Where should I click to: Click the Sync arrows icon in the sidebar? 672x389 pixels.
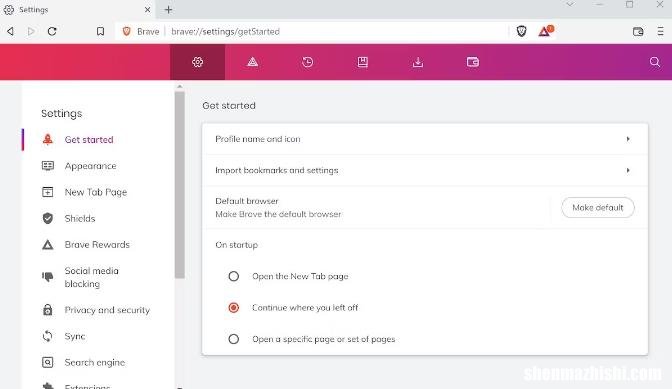pos(48,336)
